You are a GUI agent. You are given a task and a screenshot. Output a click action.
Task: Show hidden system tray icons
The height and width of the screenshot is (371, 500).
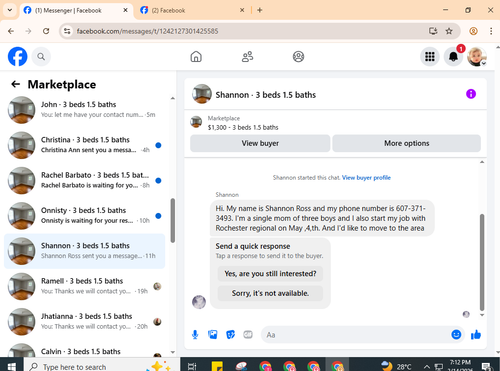pyautogui.click(x=427, y=367)
